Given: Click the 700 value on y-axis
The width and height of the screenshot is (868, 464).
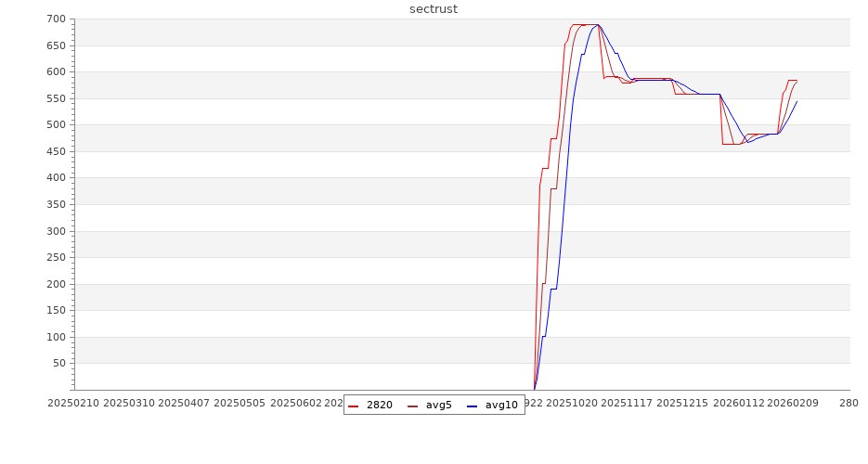Looking at the screenshot, I should pos(55,19).
